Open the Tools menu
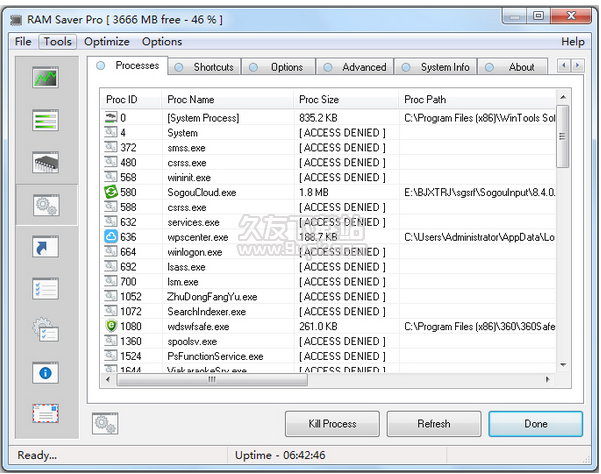This screenshot has width=601, height=474. (x=57, y=41)
